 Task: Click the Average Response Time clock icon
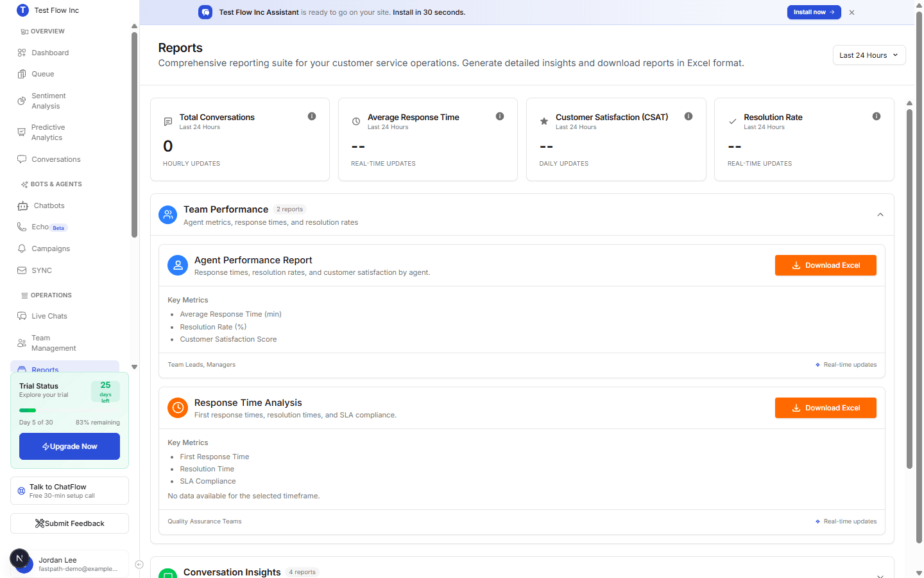[356, 121]
